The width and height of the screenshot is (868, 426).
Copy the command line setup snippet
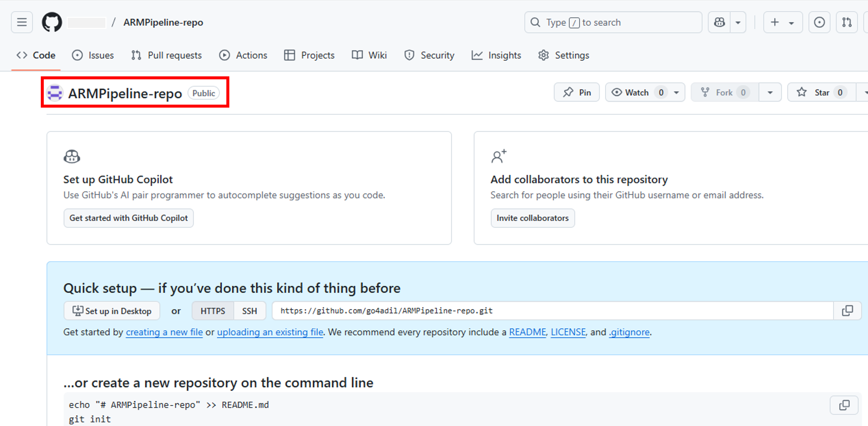coord(844,405)
